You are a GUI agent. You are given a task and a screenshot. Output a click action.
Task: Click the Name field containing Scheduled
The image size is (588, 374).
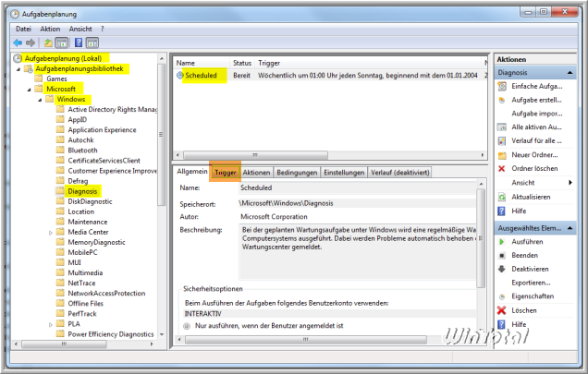pos(357,187)
